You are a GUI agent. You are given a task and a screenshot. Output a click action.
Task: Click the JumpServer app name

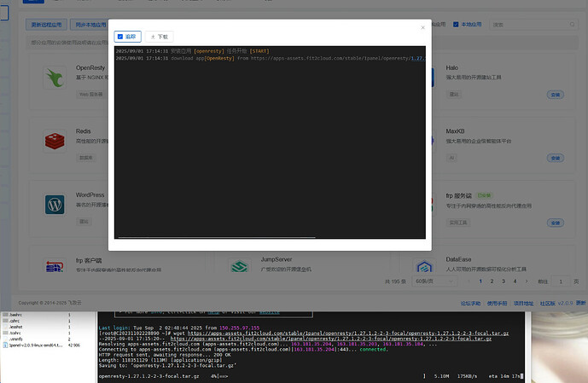coord(277,259)
